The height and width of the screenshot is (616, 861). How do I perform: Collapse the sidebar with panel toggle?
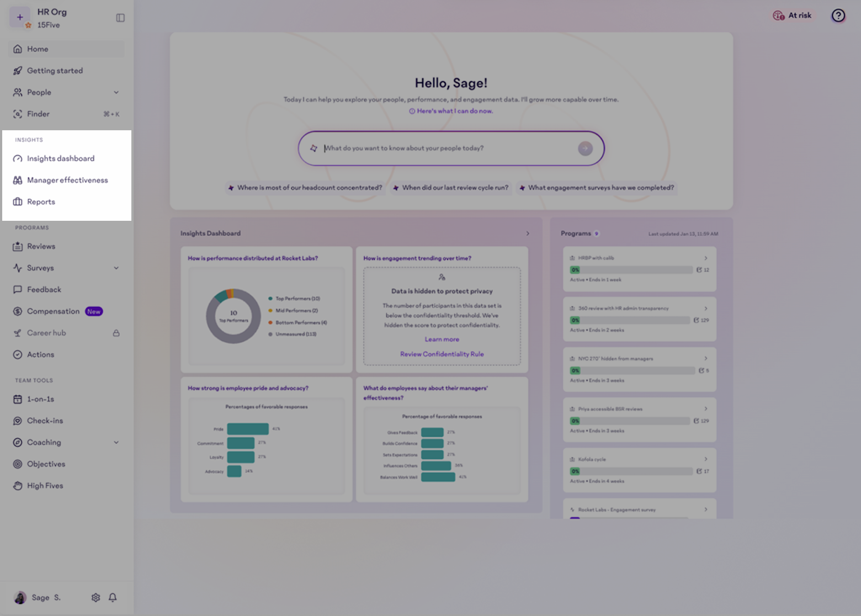[120, 18]
